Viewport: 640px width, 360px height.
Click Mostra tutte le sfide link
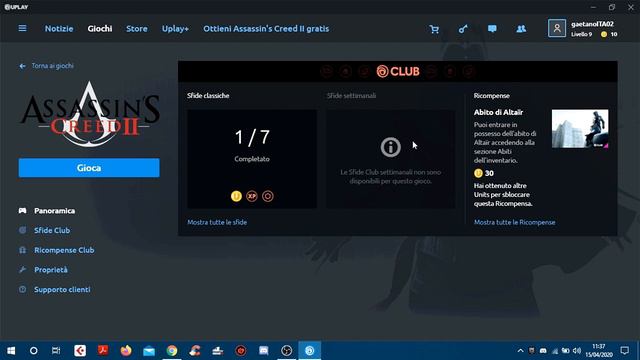[217, 222]
